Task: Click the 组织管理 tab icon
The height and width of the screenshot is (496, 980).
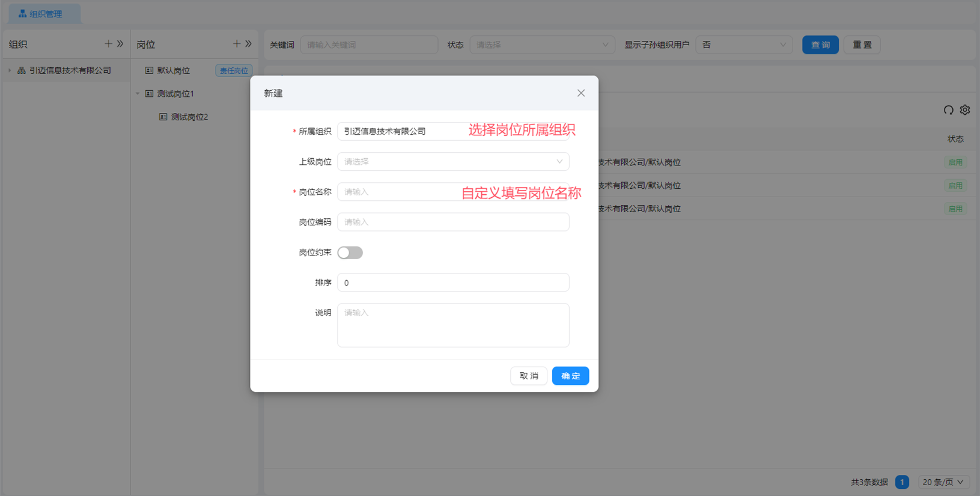Action: [x=22, y=13]
